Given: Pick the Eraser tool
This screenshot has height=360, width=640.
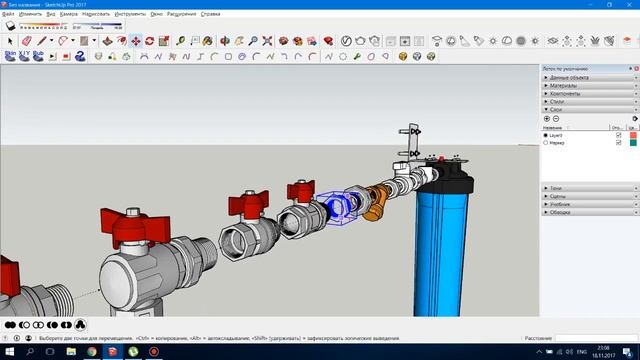Looking at the screenshot, I should [x=27, y=41].
